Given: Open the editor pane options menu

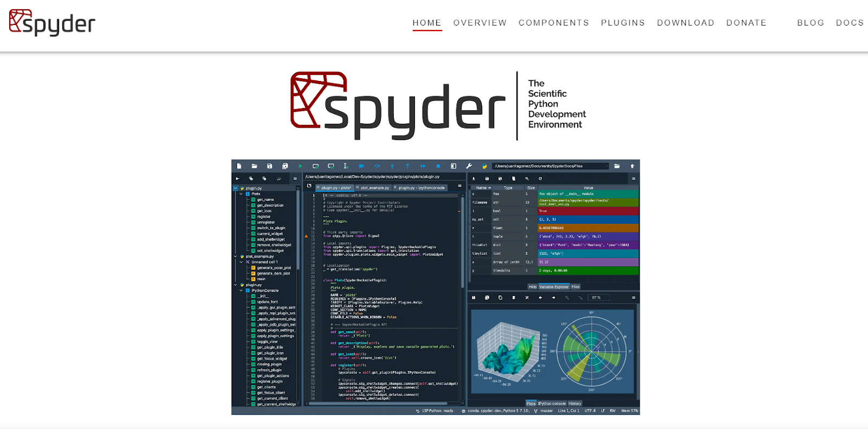Looking at the screenshot, I should [x=459, y=186].
